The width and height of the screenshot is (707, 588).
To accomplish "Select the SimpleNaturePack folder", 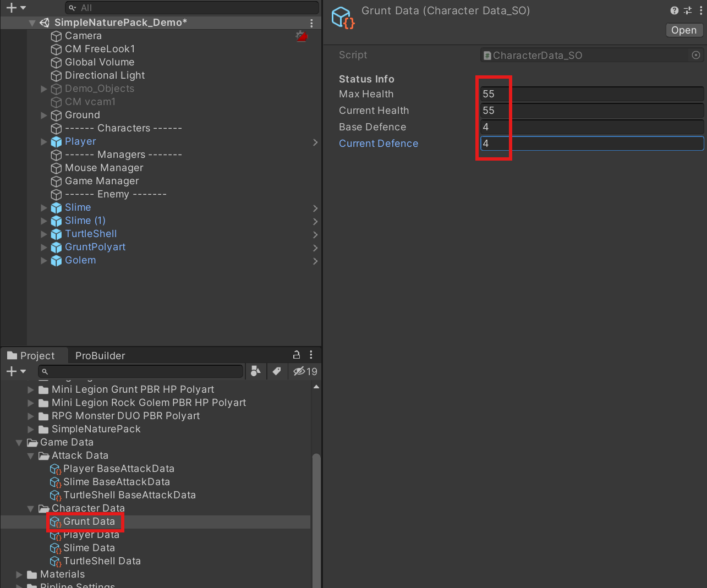I will [x=96, y=429].
